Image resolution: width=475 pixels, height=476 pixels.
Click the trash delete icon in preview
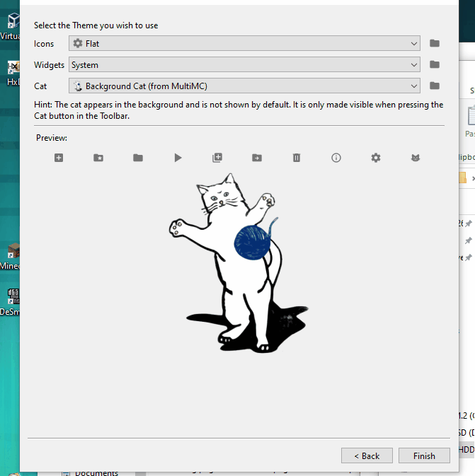click(297, 158)
